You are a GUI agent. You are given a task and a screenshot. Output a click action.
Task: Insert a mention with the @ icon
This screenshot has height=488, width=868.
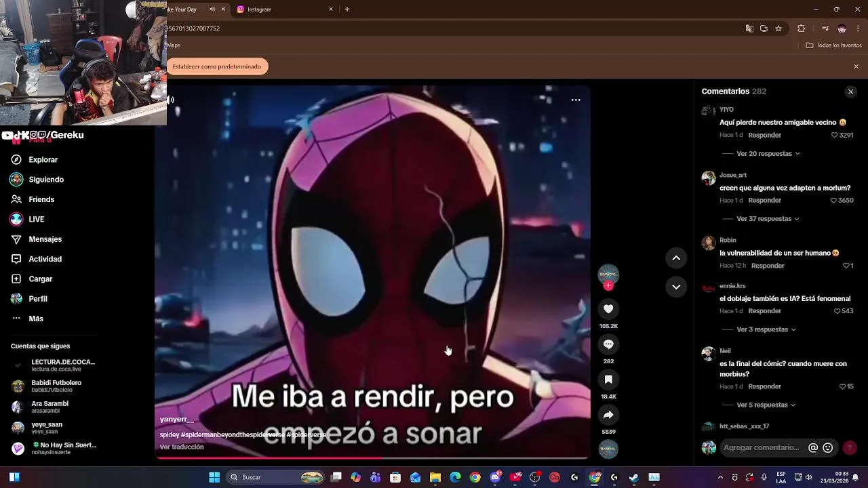(813, 447)
